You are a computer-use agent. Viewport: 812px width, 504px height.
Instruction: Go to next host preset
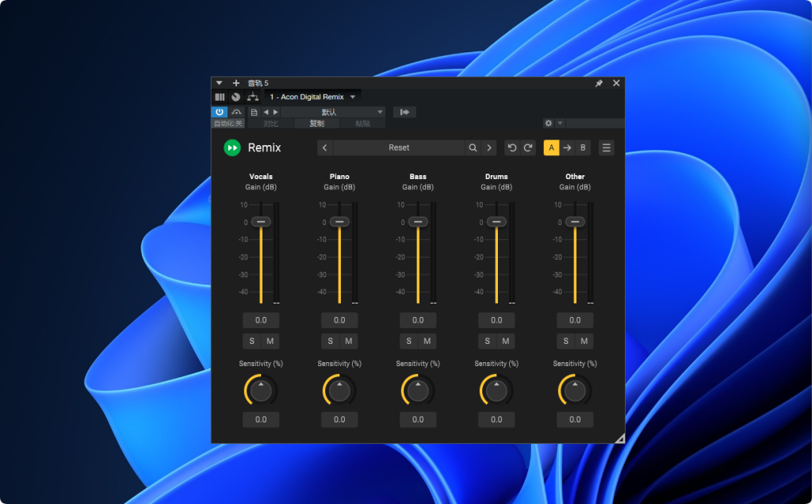275,112
